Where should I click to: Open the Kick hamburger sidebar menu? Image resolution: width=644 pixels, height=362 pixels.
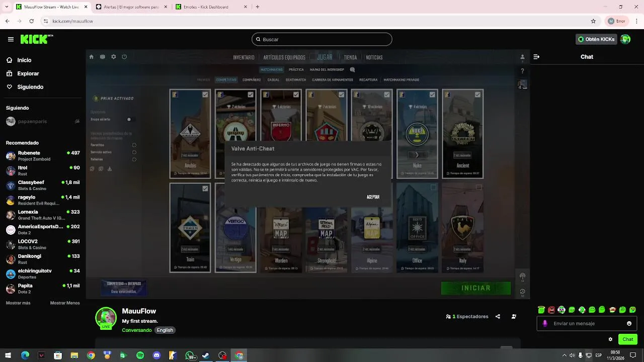[11, 39]
